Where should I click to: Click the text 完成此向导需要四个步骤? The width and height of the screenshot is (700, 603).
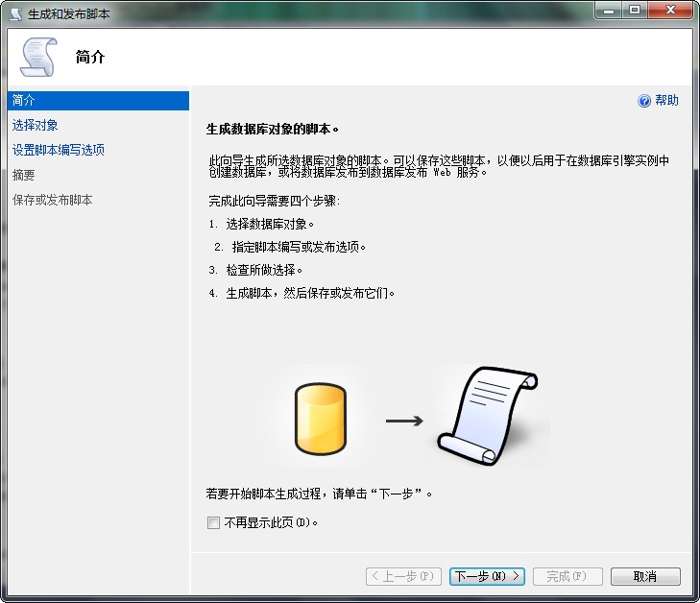274,201
